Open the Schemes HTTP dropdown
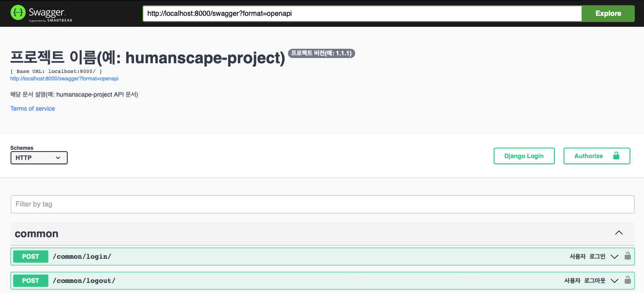Screen dimensions: 644x293 [39, 158]
